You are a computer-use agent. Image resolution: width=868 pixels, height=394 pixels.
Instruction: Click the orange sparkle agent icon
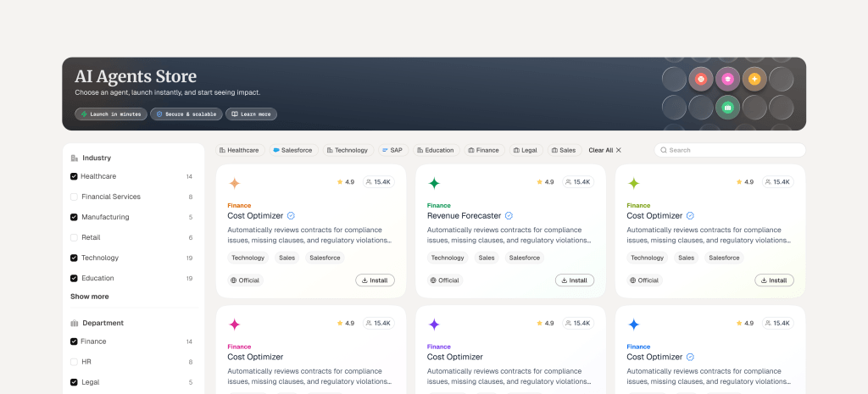click(235, 183)
